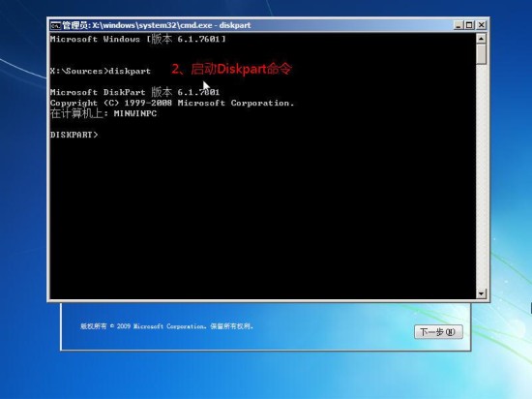Image resolution: width=532 pixels, height=399 pixels.
Task: Click the 版权所有 2009 Microsoft copyright text
Action: tap(167, 326)
